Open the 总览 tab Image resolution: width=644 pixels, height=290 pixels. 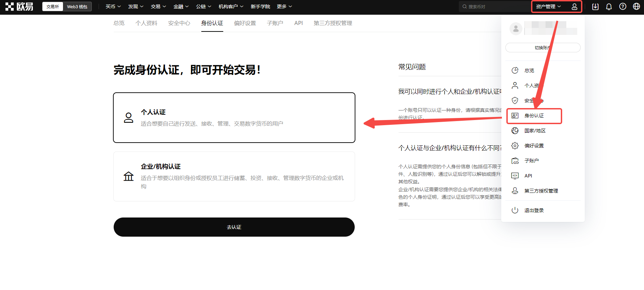tap(119, 23)
